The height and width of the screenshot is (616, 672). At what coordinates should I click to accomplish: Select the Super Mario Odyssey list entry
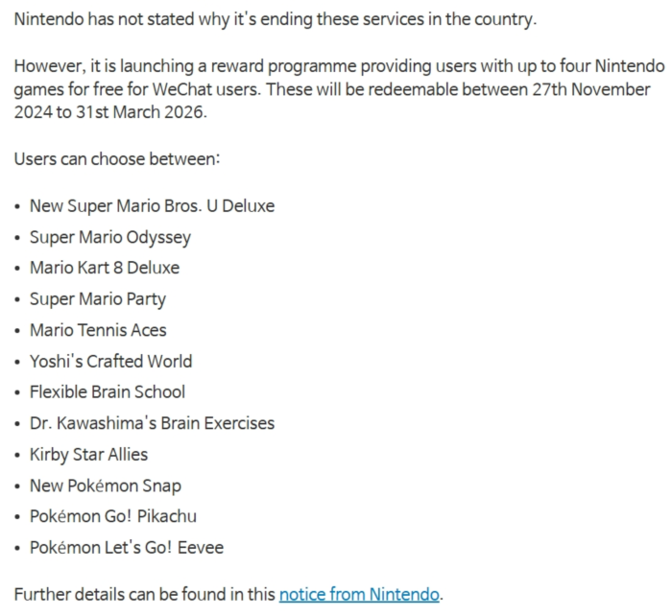click(x=110, y=237)
